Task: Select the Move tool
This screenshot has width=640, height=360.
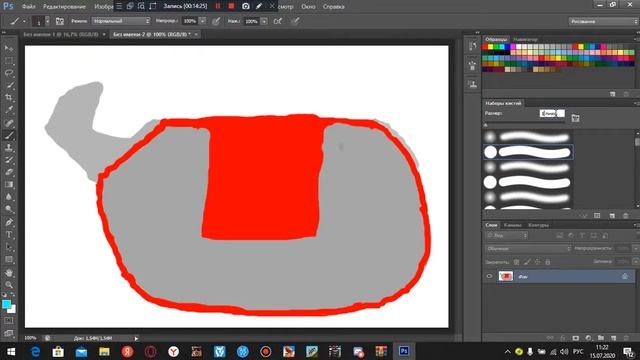Action: coord(9,49)
